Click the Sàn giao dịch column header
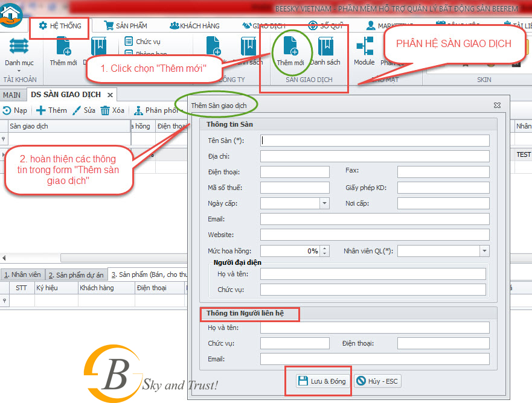The image size is (532, 403). coord(69,126)
